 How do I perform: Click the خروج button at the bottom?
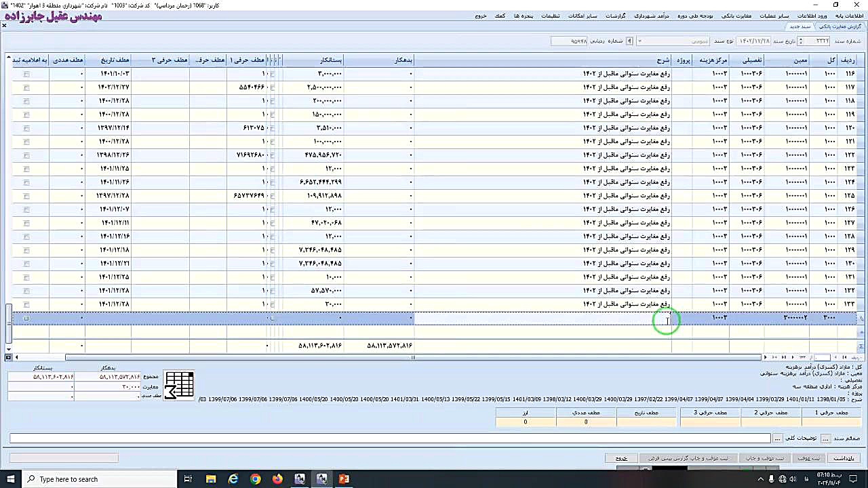coord(621,458)
